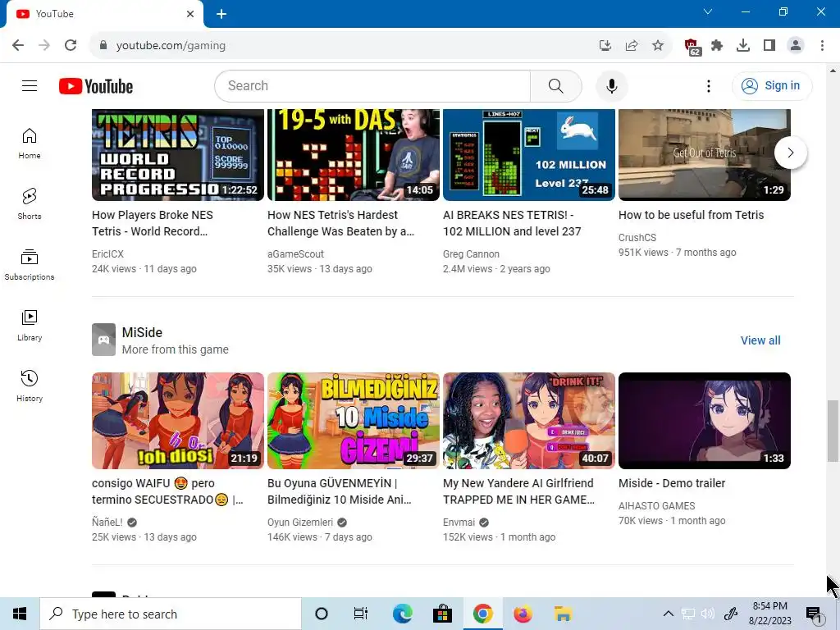The height and width of the screenshot is (630, 840).
Task: Click the address bar URL
Action: [x=171, y=46]
